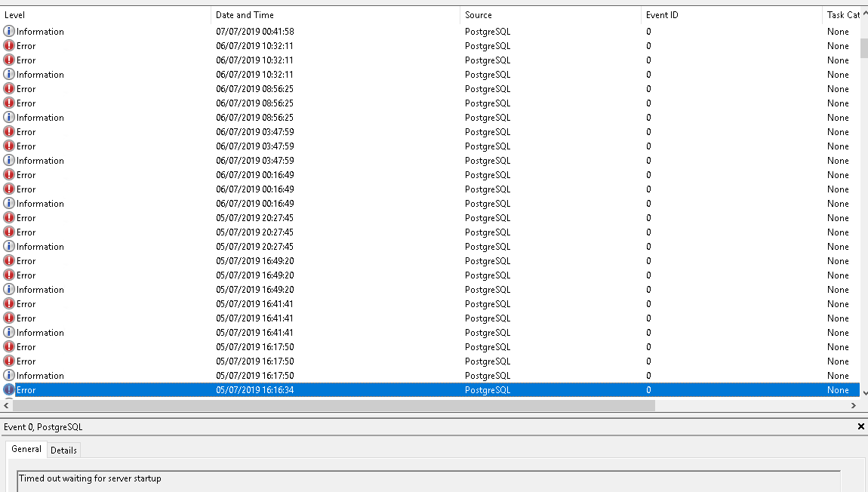This screenshot has width=868, height=492.
Task: Click the horizontal scrollbar left arrow
Action: click(6, 406)
